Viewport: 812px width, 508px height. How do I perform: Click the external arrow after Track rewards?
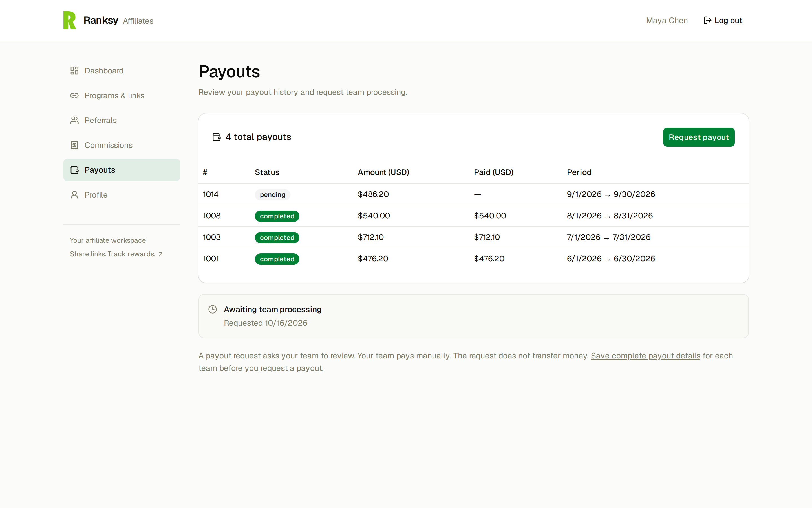161,254
